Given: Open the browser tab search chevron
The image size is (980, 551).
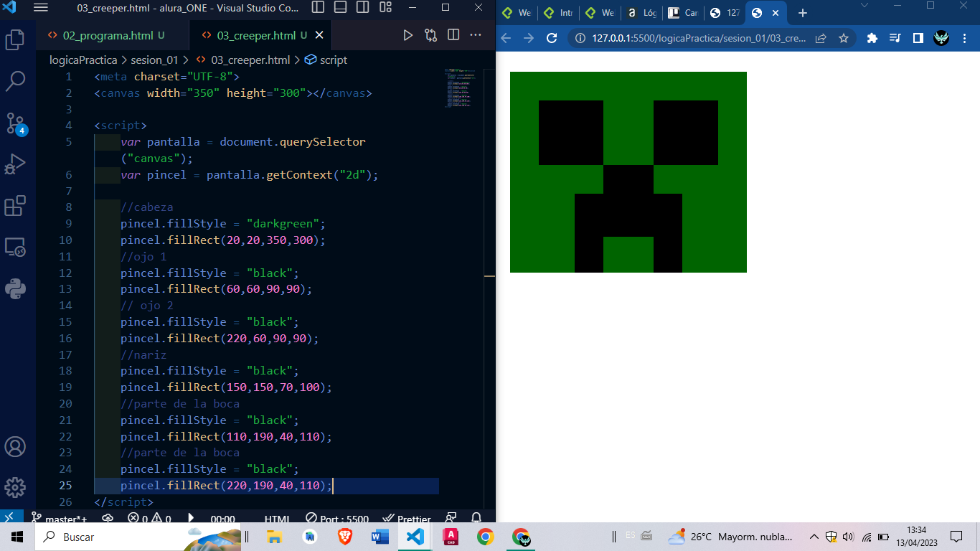Looking at the screenshot, I should point(864,6).
